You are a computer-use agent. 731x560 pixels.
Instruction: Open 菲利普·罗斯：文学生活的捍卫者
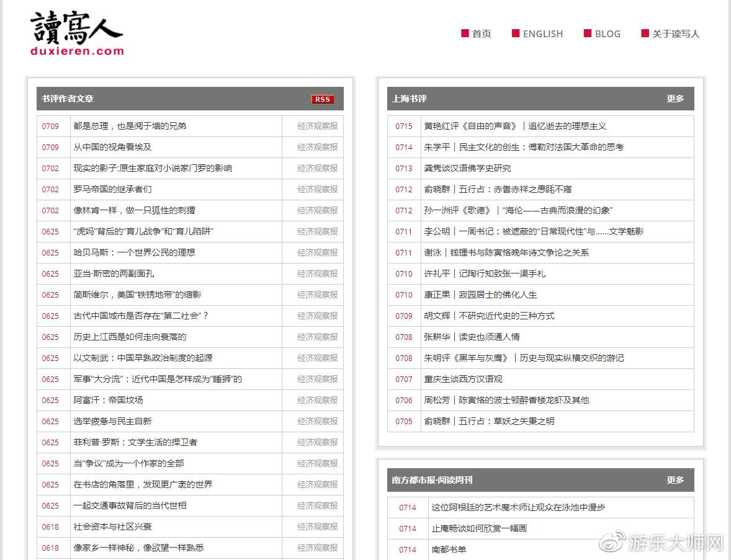pos(135,443)
